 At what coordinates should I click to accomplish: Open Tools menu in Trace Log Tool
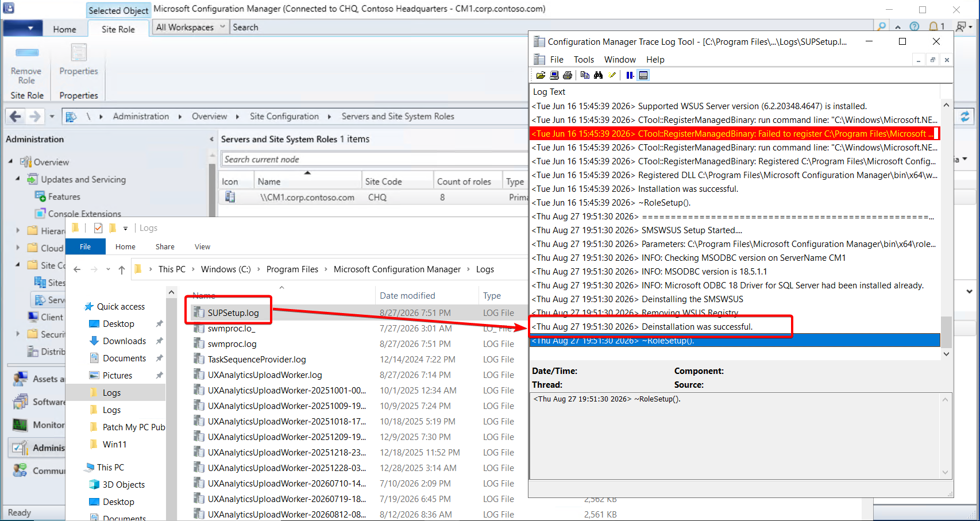[584, 60]
